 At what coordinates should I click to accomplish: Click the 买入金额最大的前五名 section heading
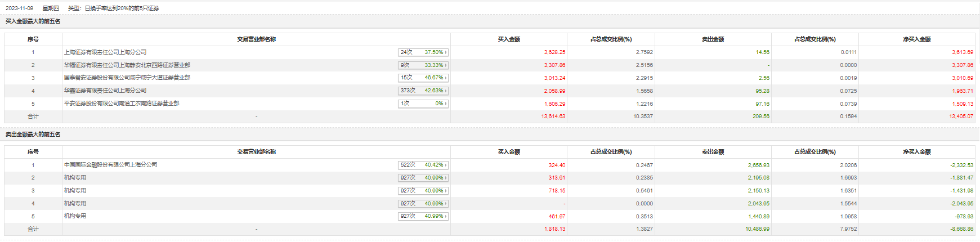(x=33, y=21)
